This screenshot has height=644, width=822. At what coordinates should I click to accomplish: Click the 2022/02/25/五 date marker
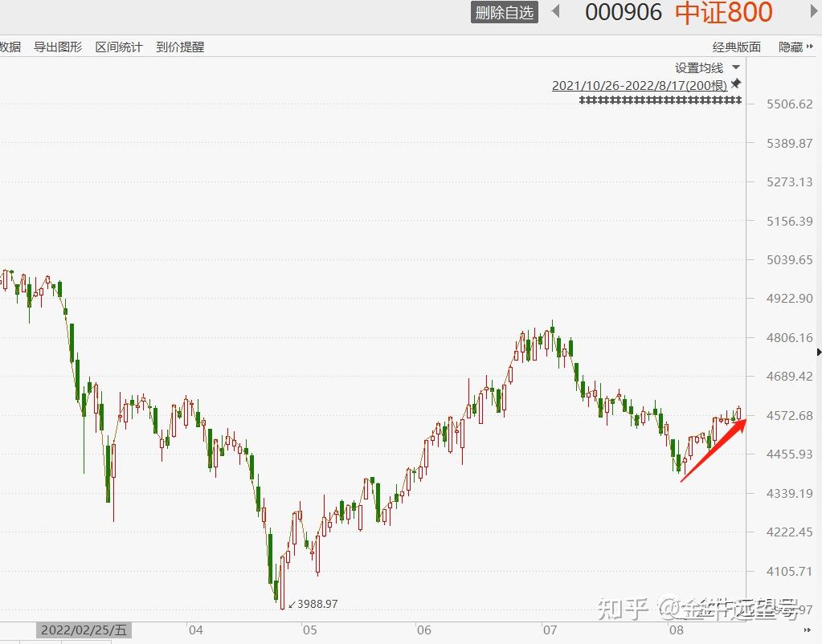point(84,630)
